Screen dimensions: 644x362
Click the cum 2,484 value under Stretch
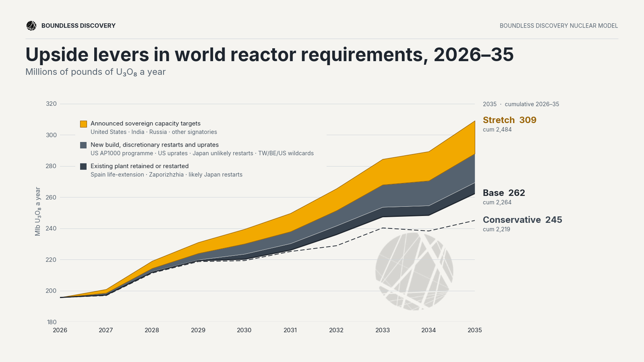(x=497, y=130)
